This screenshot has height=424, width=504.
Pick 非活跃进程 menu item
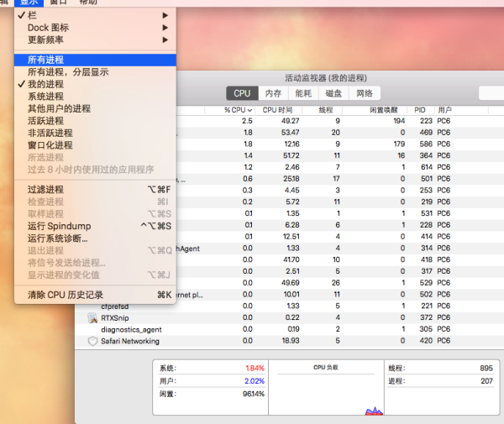pyautogui.click(x=95, y=133)
